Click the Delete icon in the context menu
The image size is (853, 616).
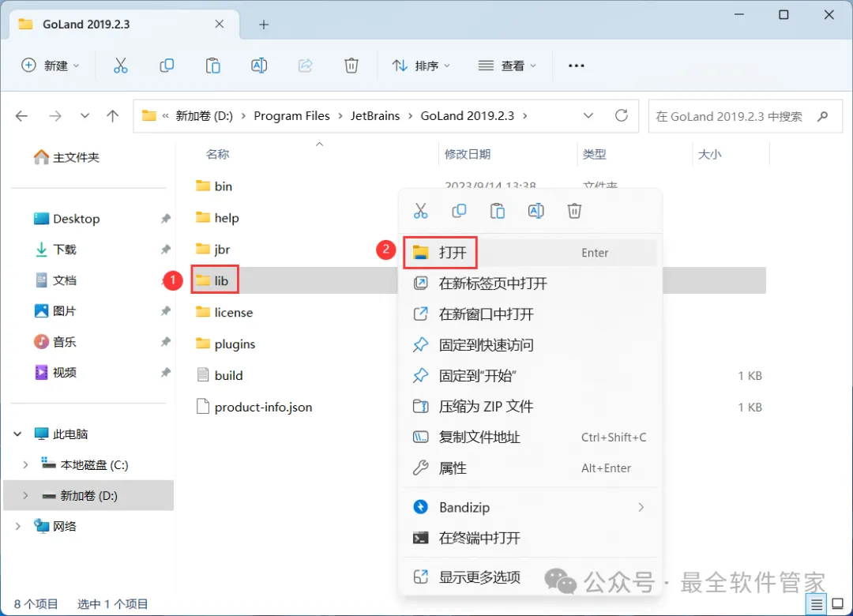click(574, 211)
